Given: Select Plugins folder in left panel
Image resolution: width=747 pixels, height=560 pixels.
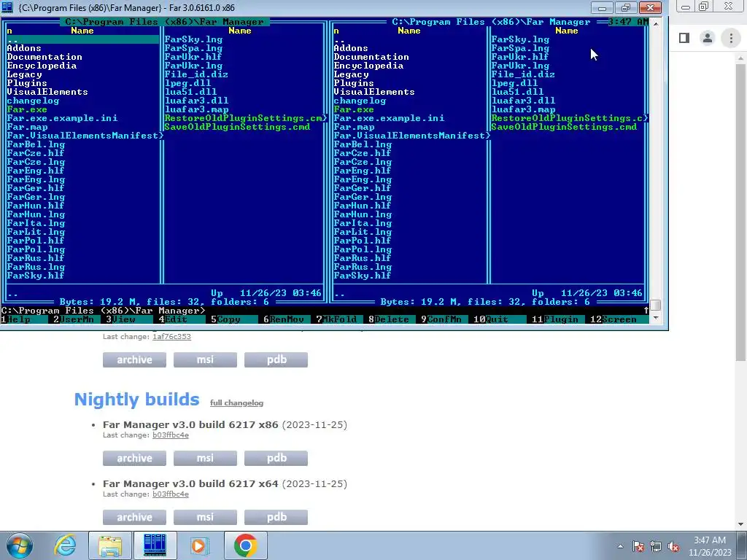Looking at the screenshot, I should point(27,83).
